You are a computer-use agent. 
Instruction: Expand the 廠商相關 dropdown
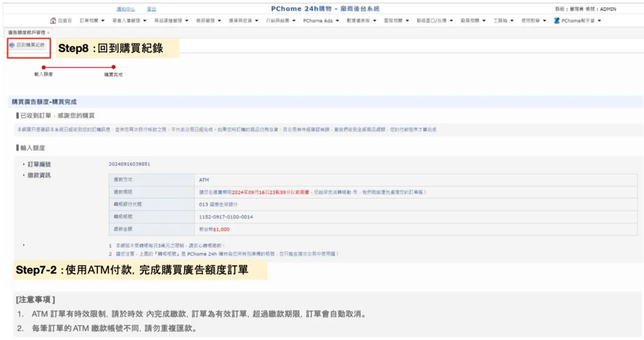click(x=472, y=21)
